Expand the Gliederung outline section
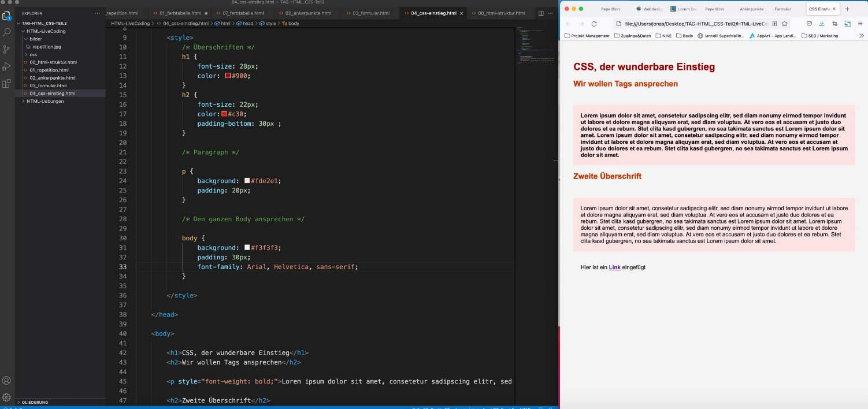Screen dimensions: 868x409 [35, 402]
